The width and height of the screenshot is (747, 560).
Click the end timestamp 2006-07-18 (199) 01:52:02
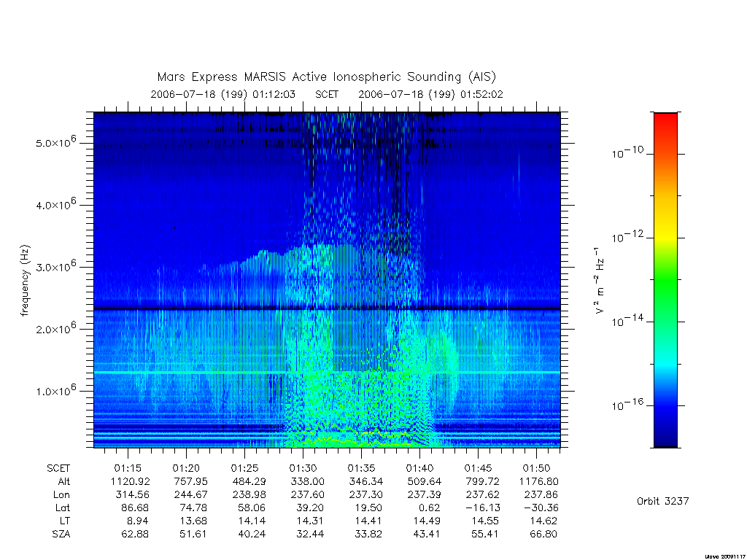[430, 94]
